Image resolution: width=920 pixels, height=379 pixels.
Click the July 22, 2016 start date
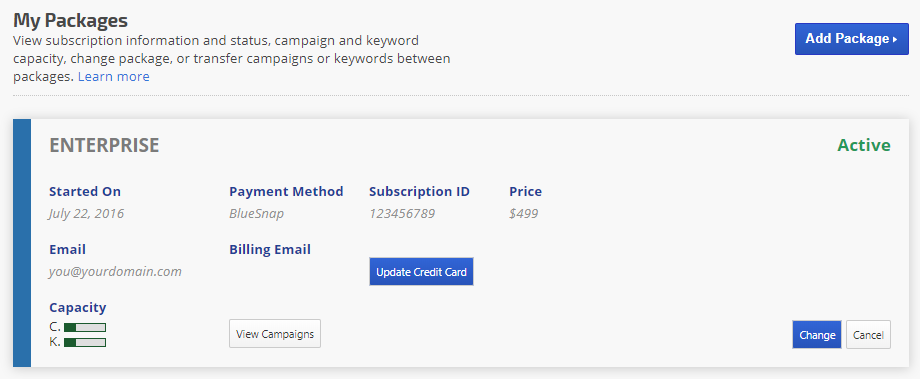tap(86, 214)
